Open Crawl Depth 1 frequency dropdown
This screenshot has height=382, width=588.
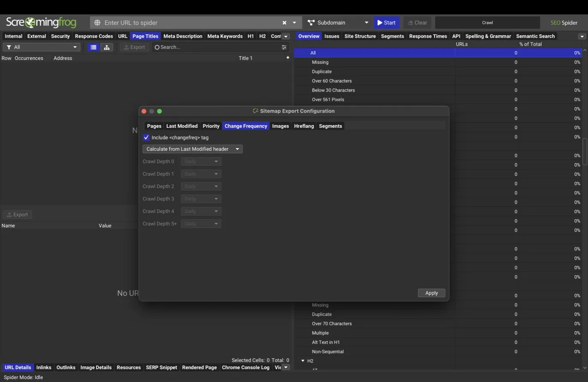(x=201, y=174)
